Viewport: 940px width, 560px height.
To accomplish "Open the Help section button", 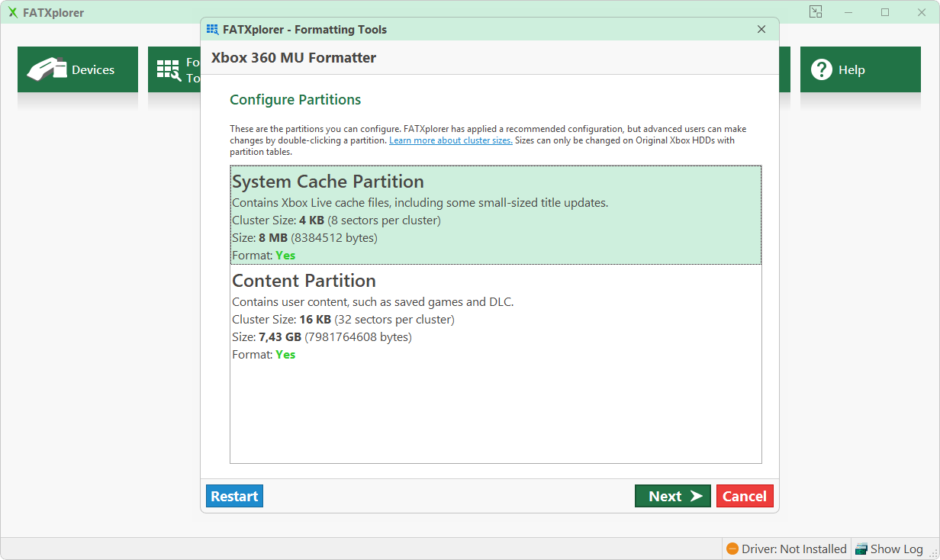I will point(861,69).
